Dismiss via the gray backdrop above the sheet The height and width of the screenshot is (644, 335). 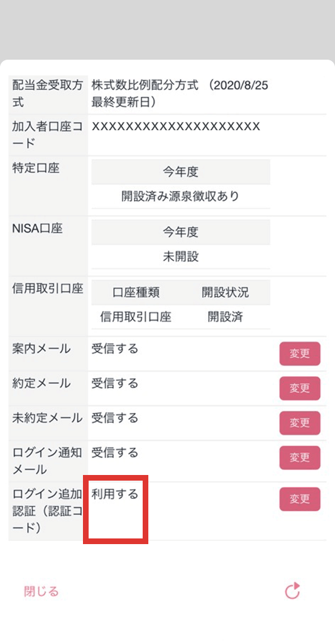click(x=167, y=29)
